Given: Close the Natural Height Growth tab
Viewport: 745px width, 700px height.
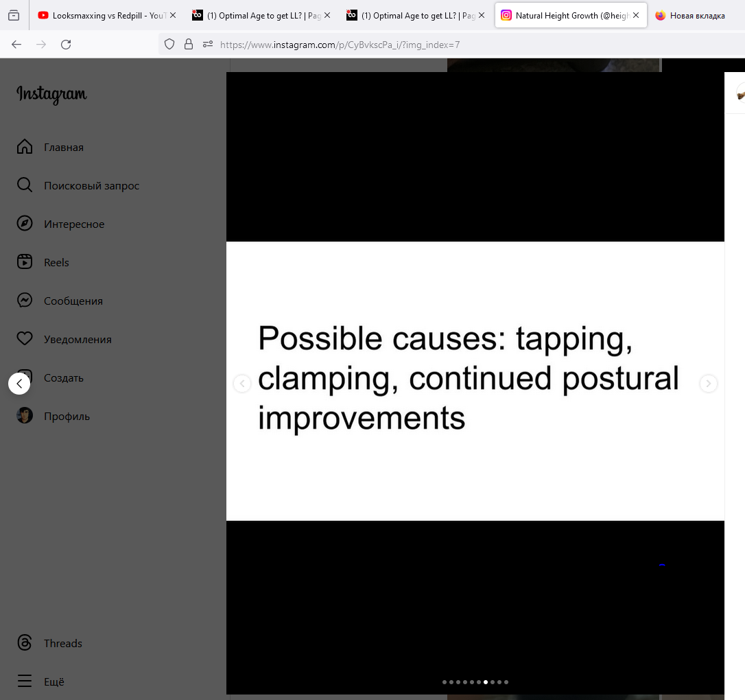Looking at the screenshot, I should pyautogui.click(x=636, y=15).
